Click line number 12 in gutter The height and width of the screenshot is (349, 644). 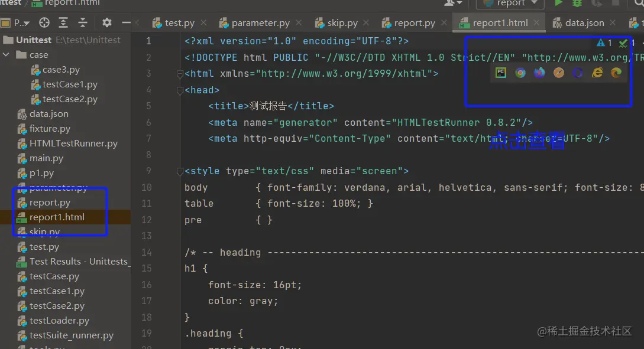(x=147, y=220)
